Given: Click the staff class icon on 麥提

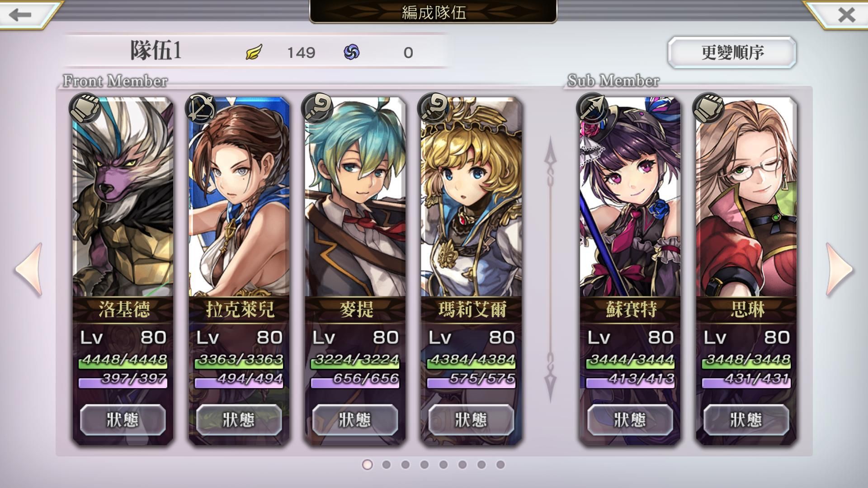Looking at the screenshot, I should coord(317,108).
